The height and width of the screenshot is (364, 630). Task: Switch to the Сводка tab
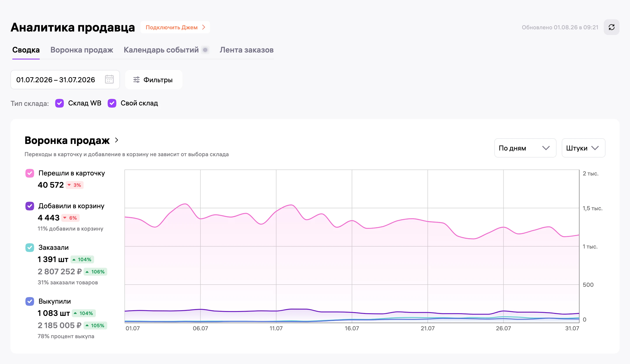click(26, 50)
